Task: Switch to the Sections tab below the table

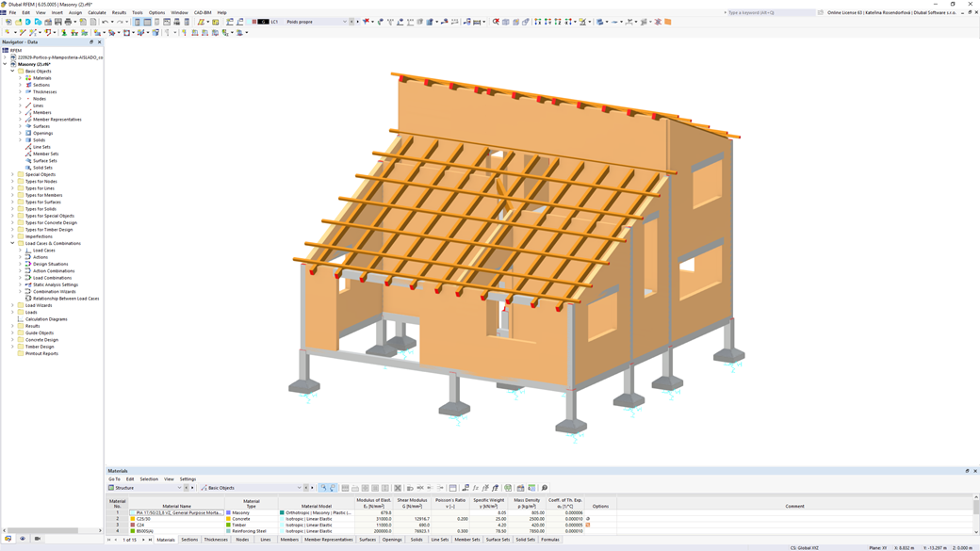Action: coord(191,540)
